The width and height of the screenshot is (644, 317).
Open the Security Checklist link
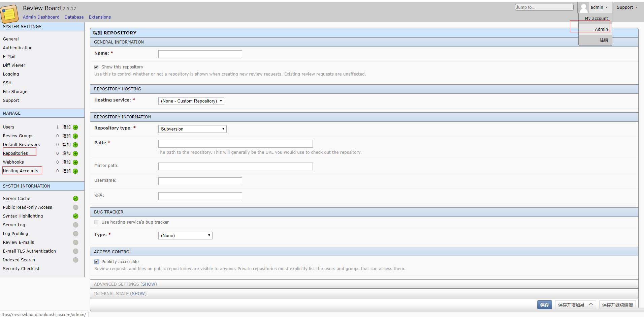[x=21, y=269]
